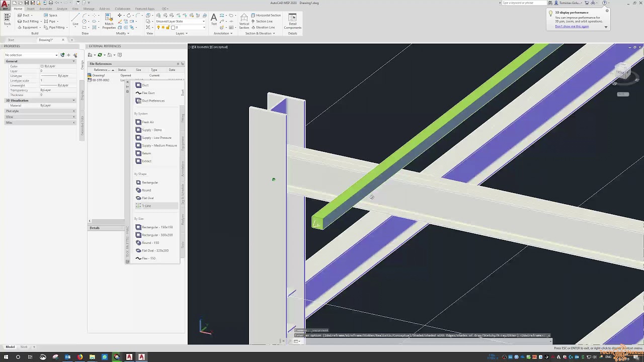Screen dimensions: 644x362
Task: Select Flex - 150 duct tool
Action: pos(145,258)
